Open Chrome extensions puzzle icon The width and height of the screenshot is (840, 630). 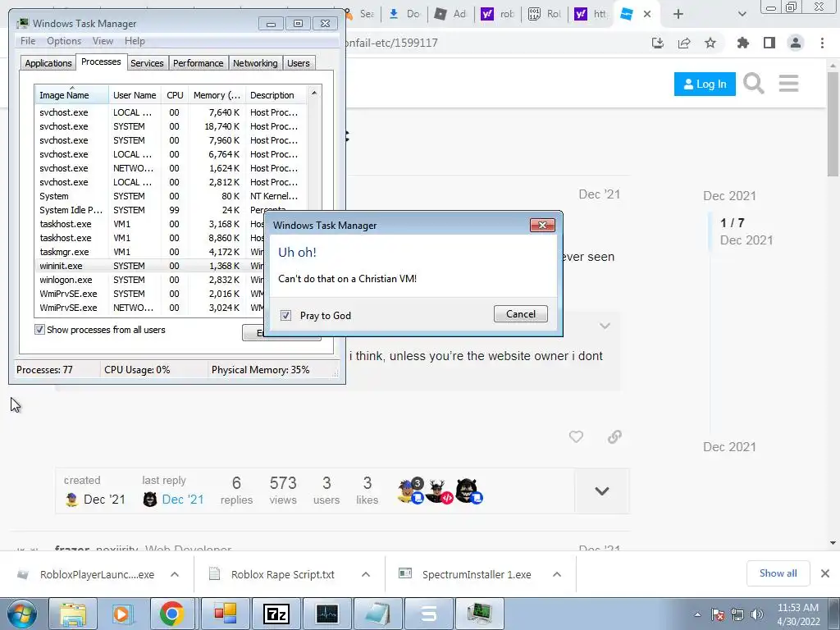(x=743, y=43)
